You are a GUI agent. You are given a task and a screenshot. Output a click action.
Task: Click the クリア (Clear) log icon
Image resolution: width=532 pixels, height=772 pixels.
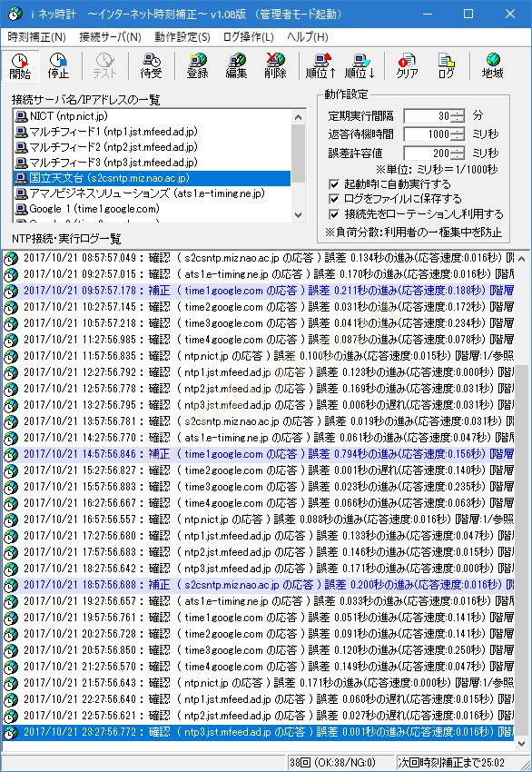click(x=407, y=65)
